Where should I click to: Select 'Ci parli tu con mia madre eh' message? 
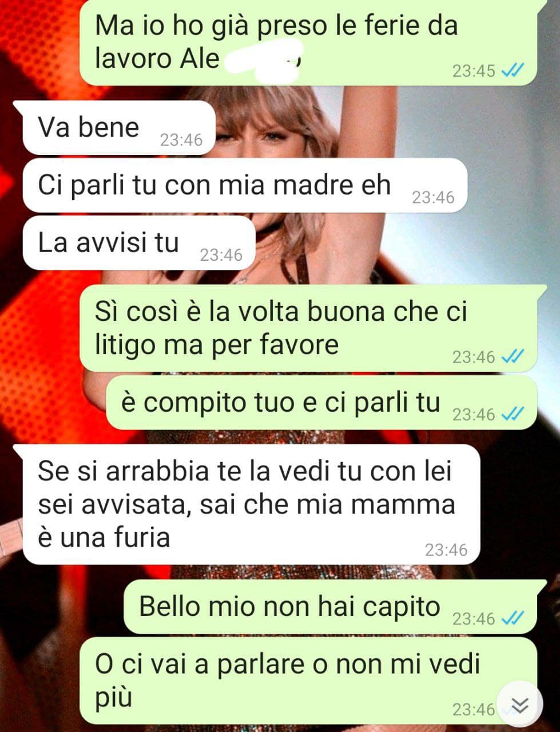click(245, 185)
